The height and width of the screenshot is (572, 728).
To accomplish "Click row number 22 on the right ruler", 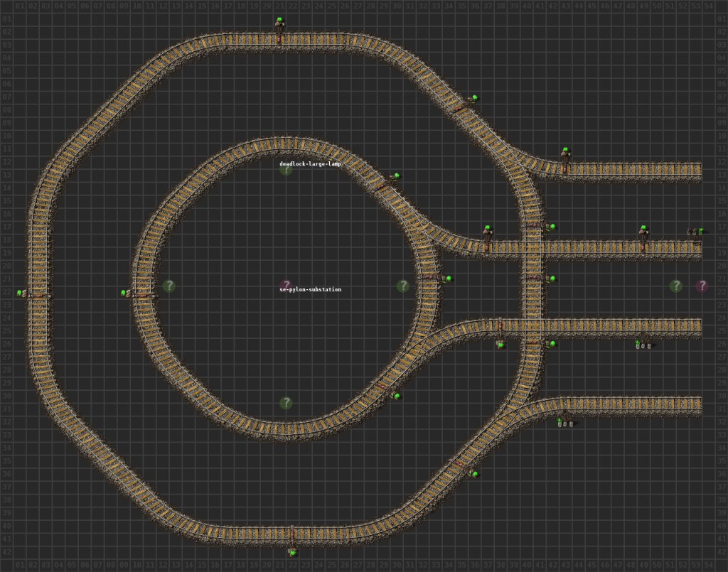I will tap(722, 292).
